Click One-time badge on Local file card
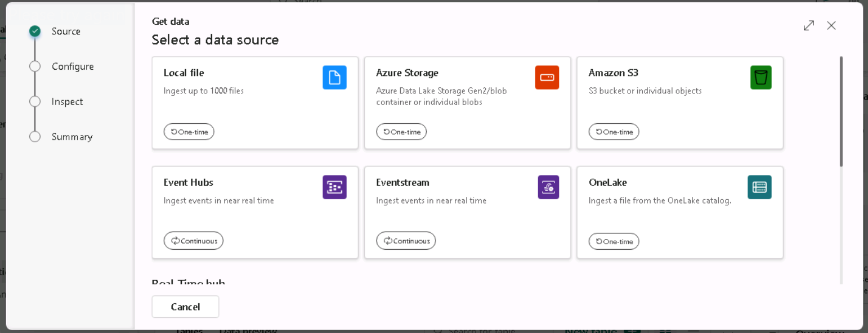Viewport: 868px width, 333px height. tap(189, 132)
